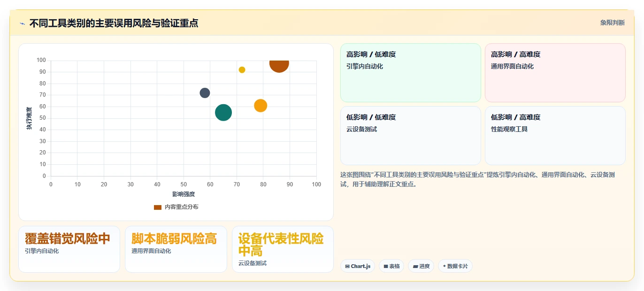Open the 低影响 / 低难度 quadrant card
This screenshot has height=291, width=644.
[x=411, y=136]
